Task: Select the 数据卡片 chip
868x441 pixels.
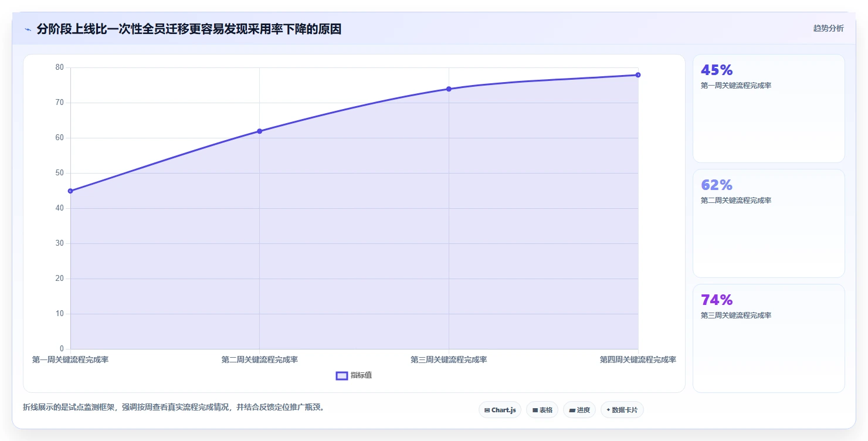Action: (622, 410)
